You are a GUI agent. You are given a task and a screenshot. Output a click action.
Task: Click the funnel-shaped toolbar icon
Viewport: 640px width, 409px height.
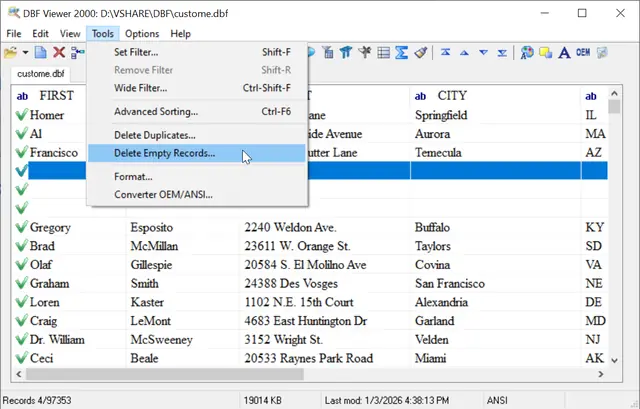[328, 52]
